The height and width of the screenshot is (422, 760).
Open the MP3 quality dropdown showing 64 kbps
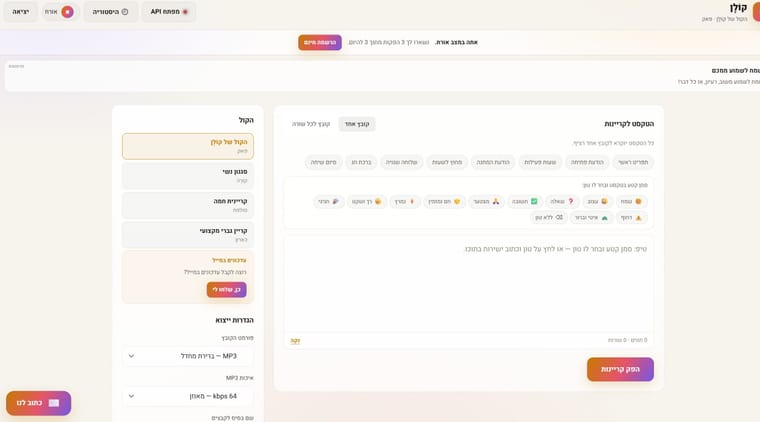click(188, 396)
